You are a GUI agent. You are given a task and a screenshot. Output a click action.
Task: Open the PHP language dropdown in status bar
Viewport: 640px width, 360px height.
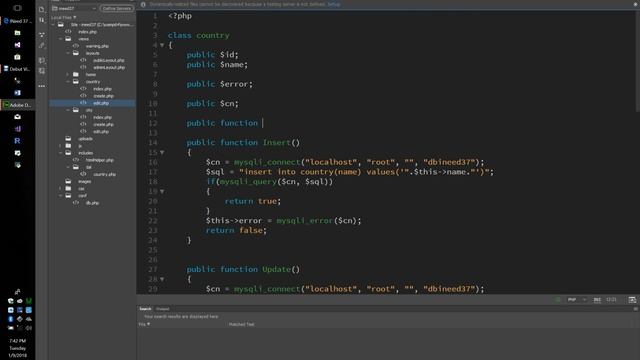[x=577, y=300]
